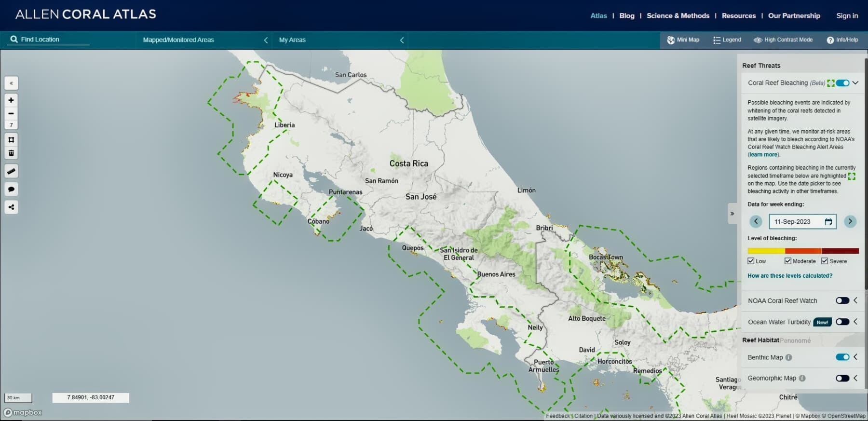Image resolution: width=868 pixels, height=421 pixels.
Task: Uncheck the Severe bleaching level
Action: (825, 261)
